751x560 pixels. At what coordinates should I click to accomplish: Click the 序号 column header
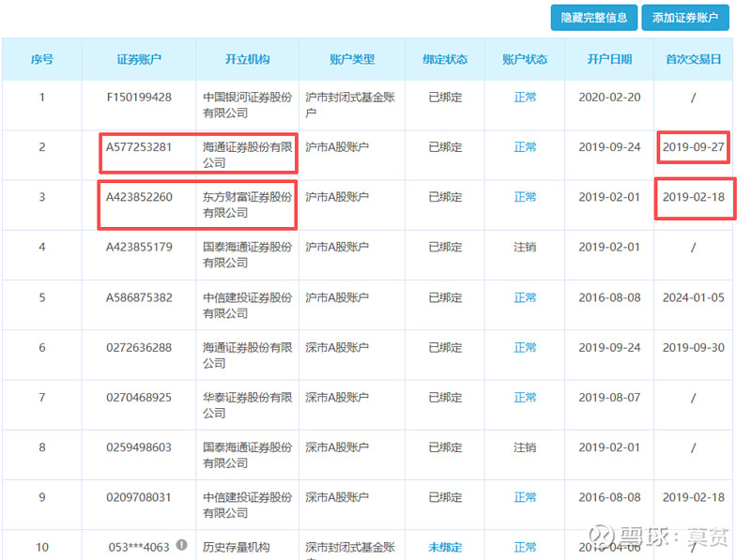coord(42,59)
